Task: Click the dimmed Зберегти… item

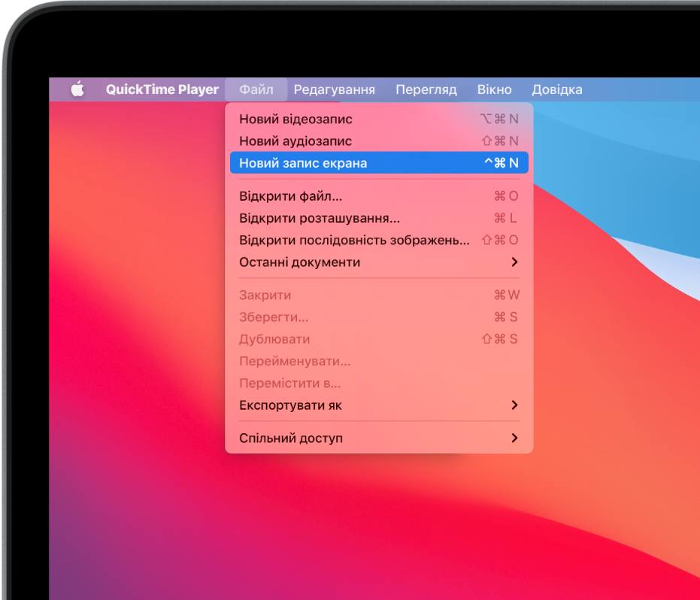Action: [x=379, y=317]
